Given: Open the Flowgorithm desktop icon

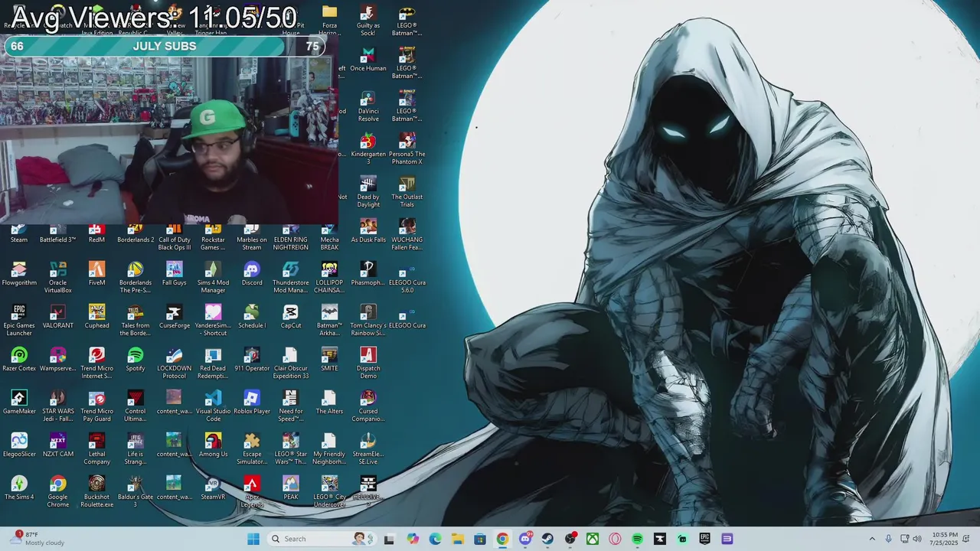Looking at the screenshot, I should 19,274.
